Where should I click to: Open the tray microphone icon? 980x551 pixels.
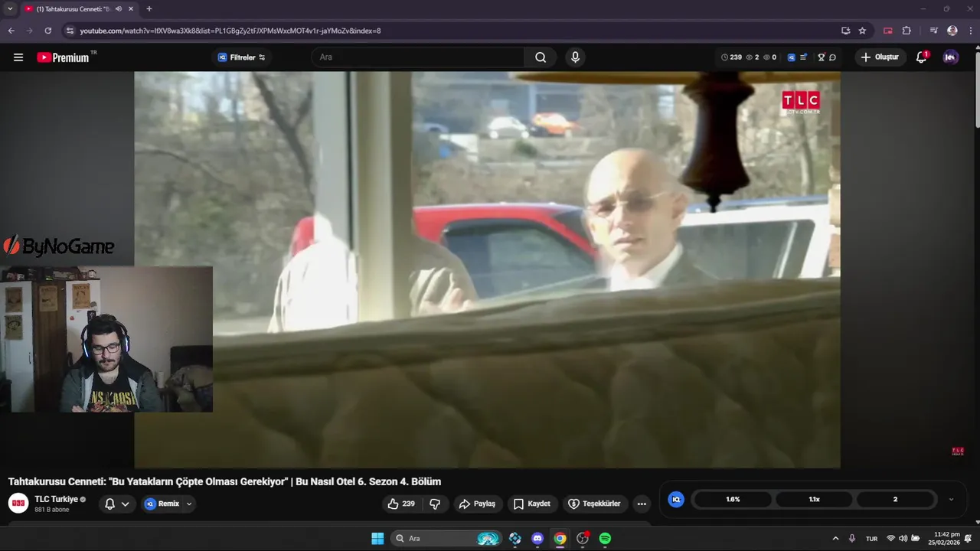(x=852, y=539)
